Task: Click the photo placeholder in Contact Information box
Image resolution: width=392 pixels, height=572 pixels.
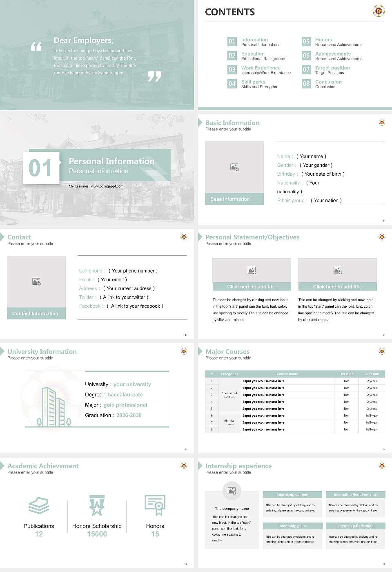Action: (36, 281)
